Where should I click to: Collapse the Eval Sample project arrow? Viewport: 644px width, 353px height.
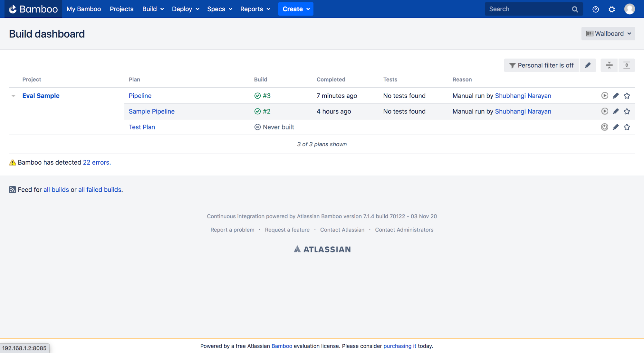[x=13, y=96]
